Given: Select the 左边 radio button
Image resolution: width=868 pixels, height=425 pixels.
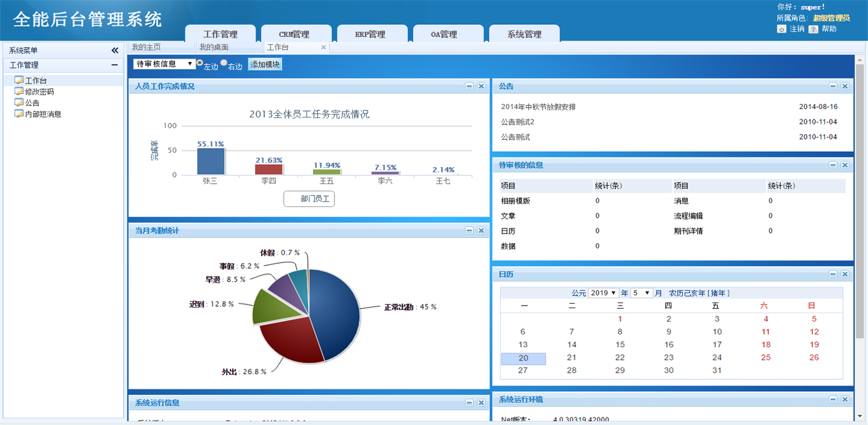Looking at the screenshot, I should [x=200, y=63].
